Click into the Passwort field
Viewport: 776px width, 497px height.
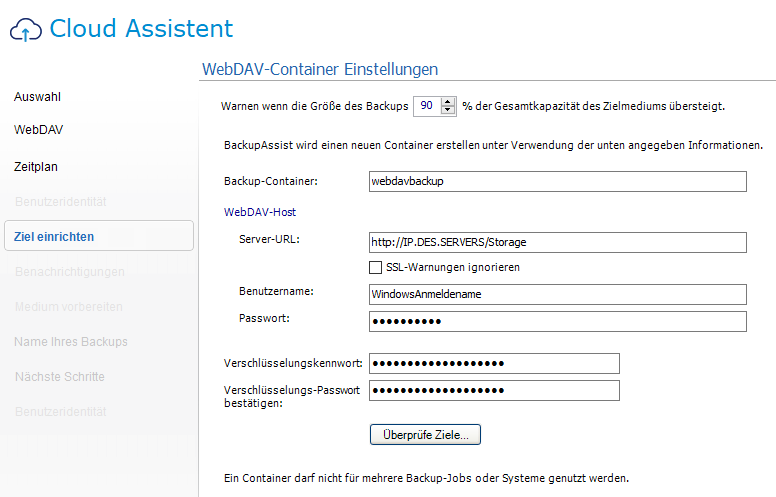coord(557,321)
